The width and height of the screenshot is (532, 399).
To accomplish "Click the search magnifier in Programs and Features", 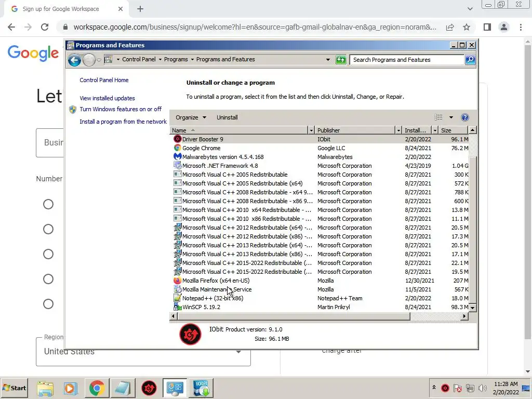I will (x=470, y=60).
